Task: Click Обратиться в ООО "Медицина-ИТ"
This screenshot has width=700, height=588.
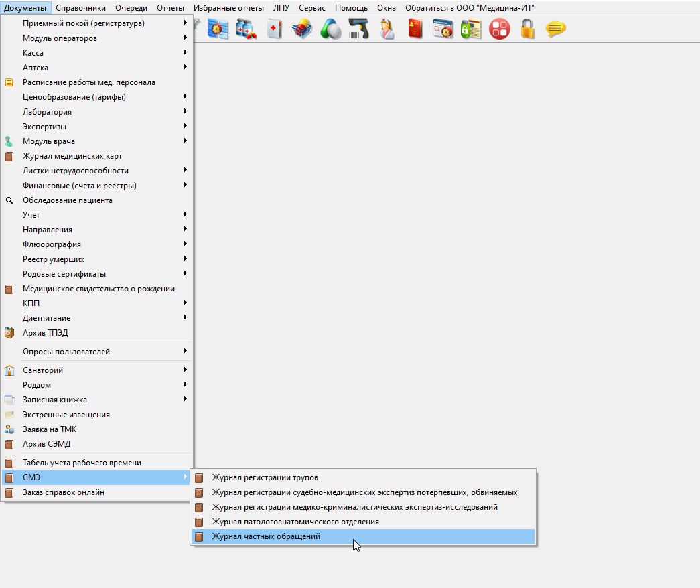Action: (470, 8)
